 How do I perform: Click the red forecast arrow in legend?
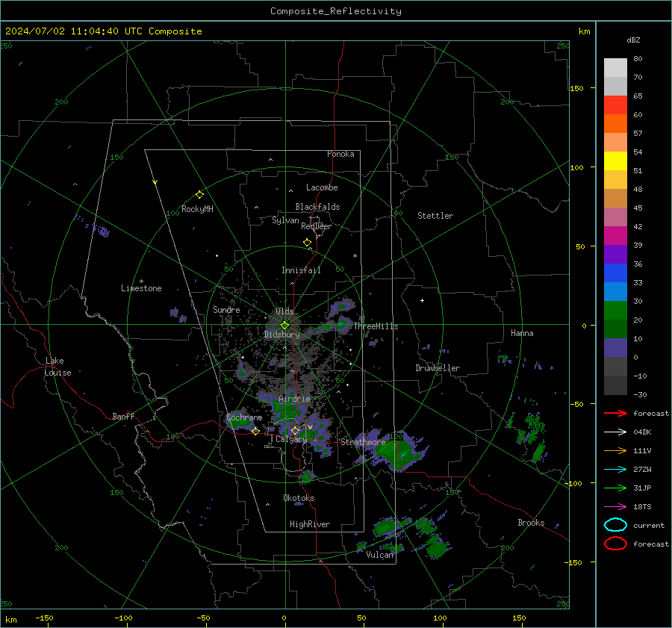615,413
